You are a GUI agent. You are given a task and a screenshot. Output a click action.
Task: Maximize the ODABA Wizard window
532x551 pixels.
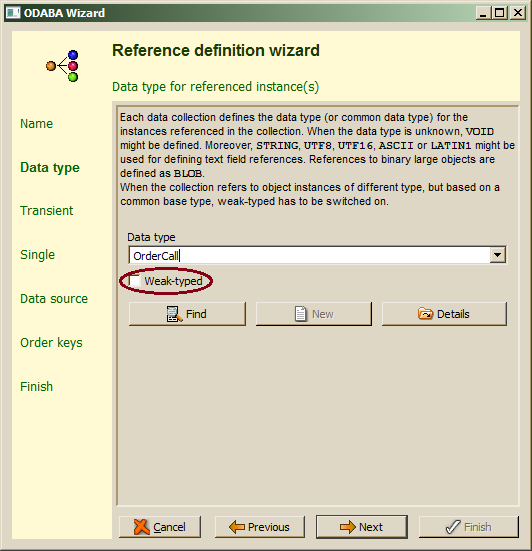tap(499, 13)
